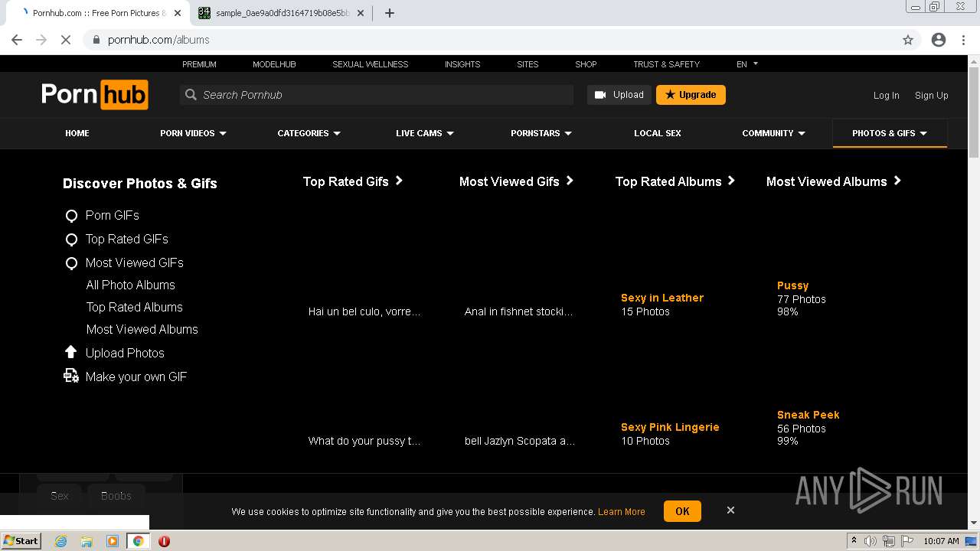The height and width of the screenshot is (551, 980).
Task: Expand the Community menu
Action: [x=773, y=133]
